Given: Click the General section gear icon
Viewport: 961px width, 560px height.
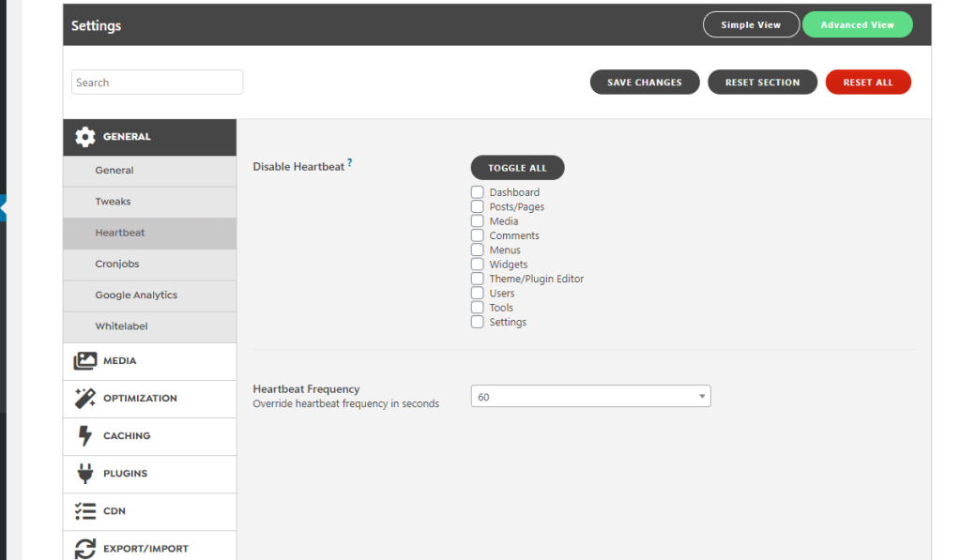Looking at the screenshot, I should pyautogui.click(x=85, y=137).
